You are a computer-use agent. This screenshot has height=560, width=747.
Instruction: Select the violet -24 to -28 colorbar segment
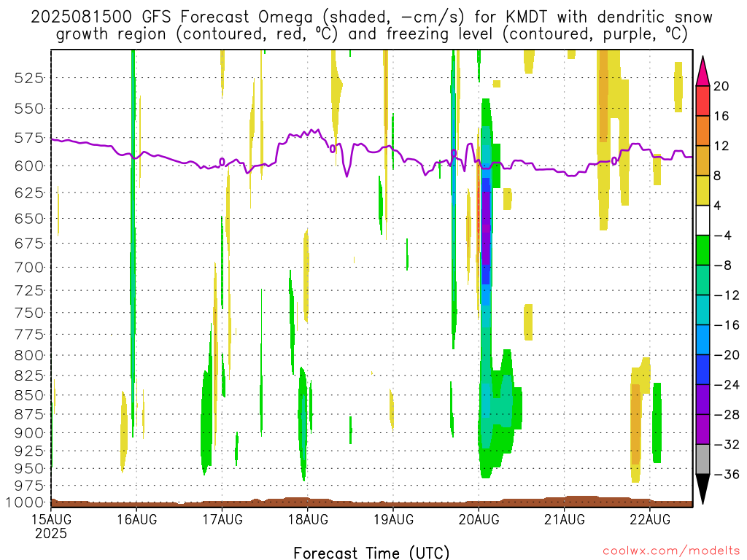coord(703,400)
